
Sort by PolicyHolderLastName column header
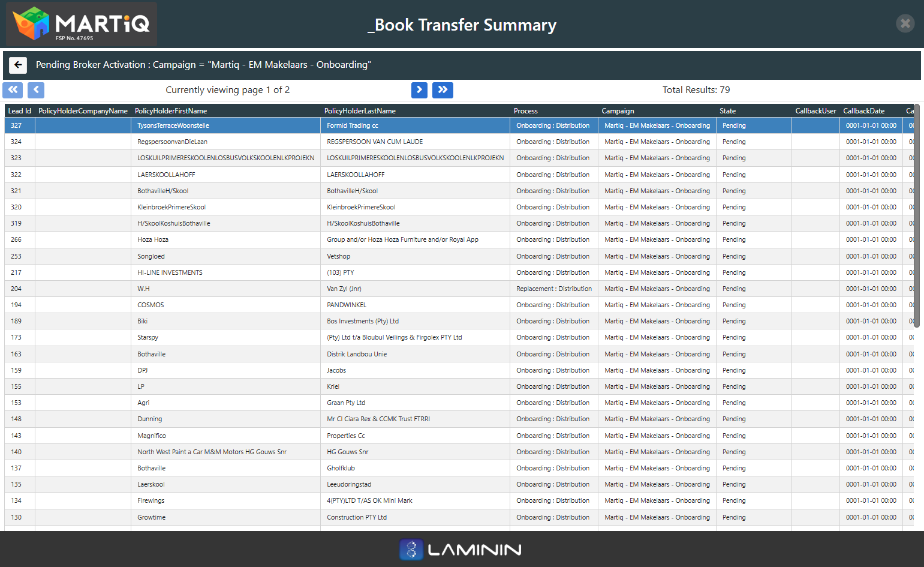point(416,111)
